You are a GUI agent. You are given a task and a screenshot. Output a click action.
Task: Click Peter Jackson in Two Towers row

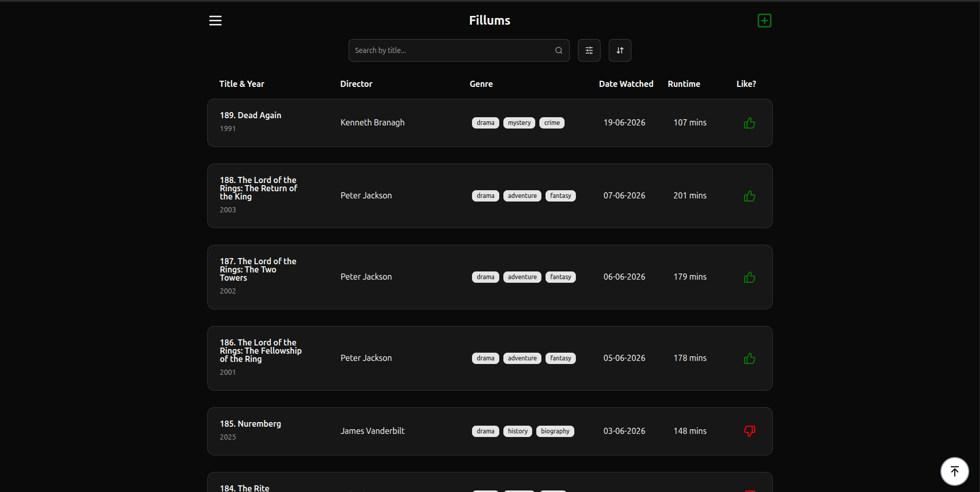[366, 277]
